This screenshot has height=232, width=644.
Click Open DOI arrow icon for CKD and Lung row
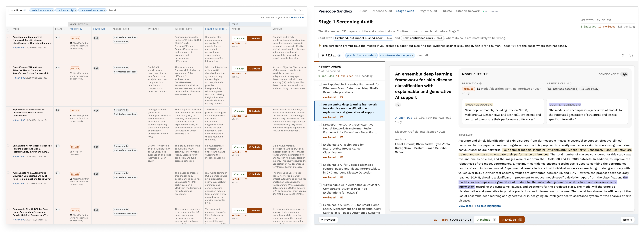coord(13,157)
